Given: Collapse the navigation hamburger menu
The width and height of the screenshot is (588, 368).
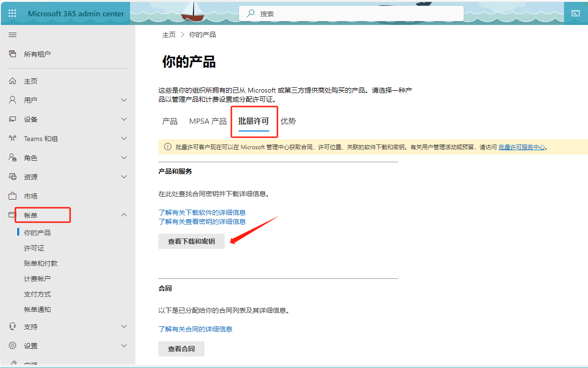Looking at the screenshot, I should (12, 35).
